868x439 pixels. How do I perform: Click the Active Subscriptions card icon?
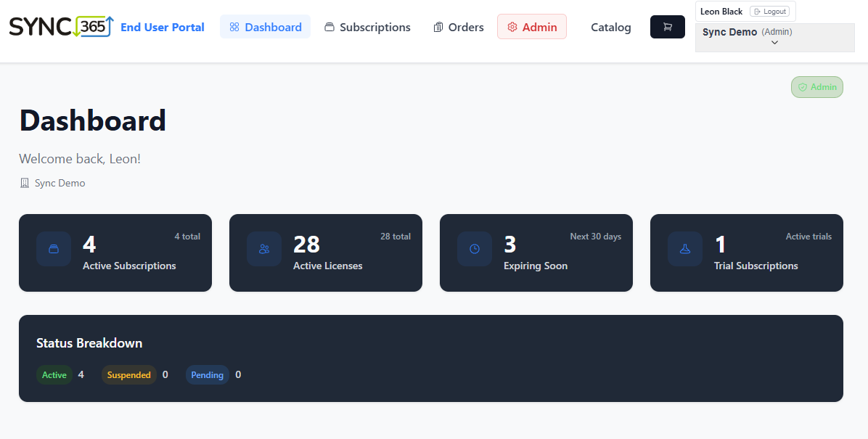pos(54,249)
